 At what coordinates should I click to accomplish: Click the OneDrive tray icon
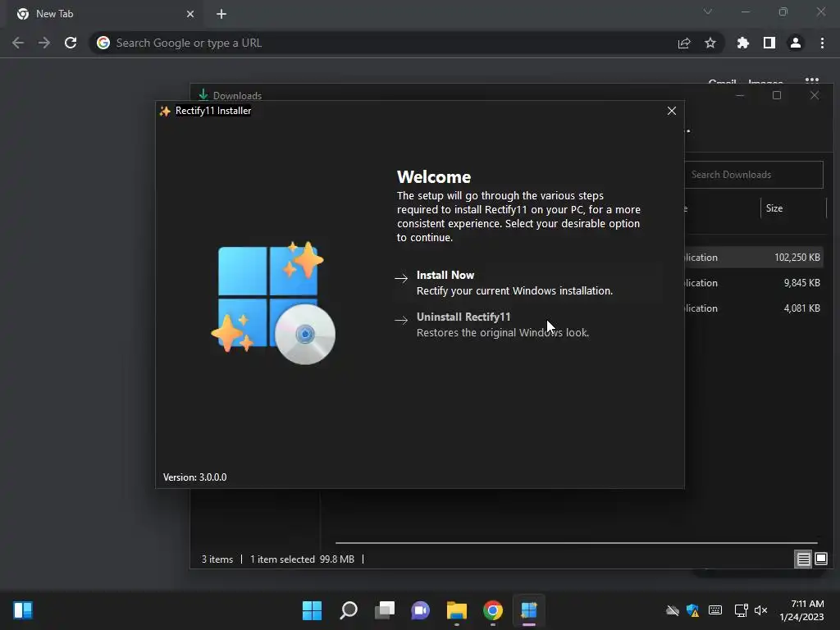[673, 610]
